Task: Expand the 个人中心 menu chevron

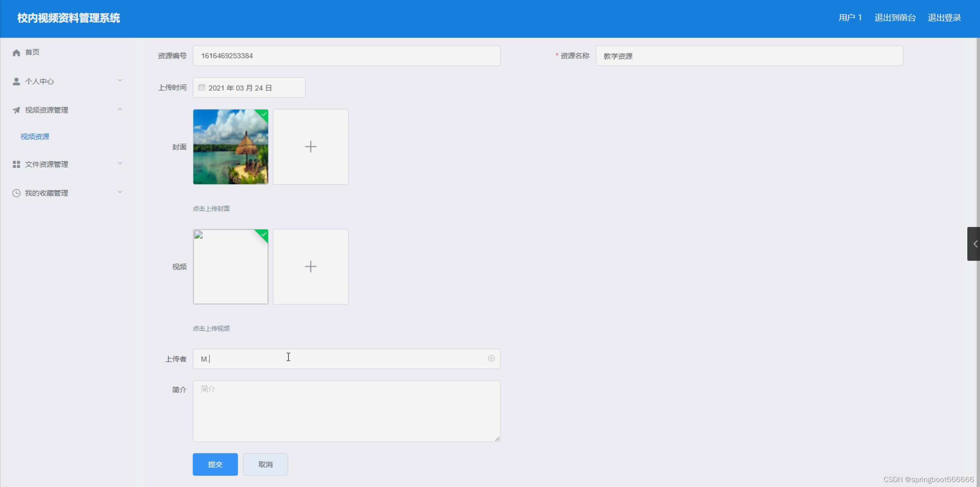Action: 120,80
